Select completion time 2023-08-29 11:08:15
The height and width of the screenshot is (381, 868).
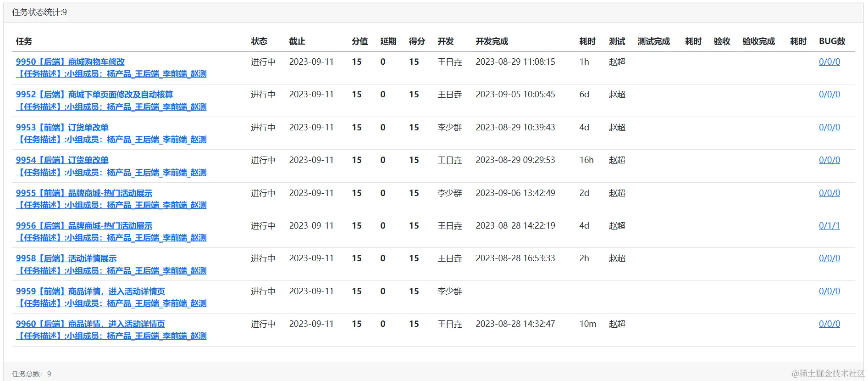pos(515,62)
